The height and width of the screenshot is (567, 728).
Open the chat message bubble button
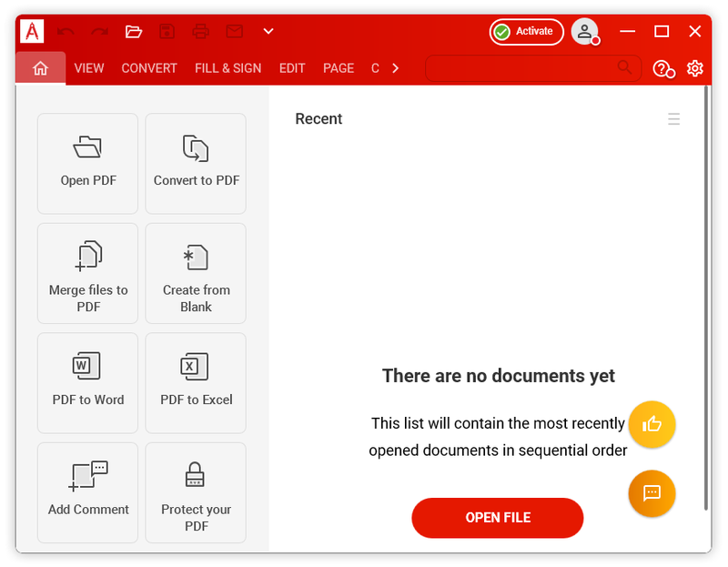click(652, 493)
